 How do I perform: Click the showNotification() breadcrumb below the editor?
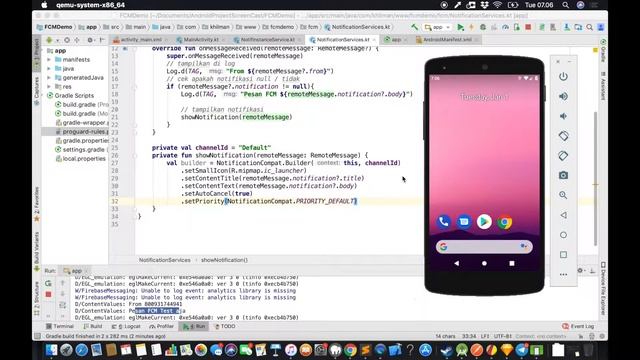click(224, 260)
